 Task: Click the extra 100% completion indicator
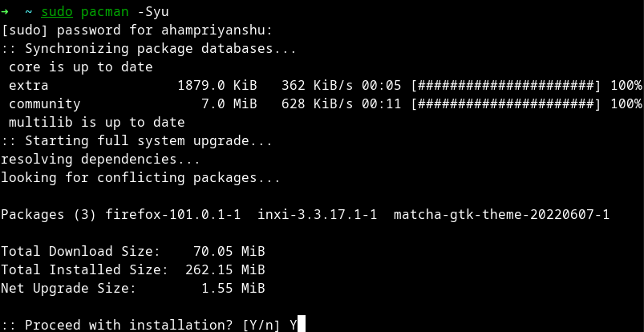pos(626,86)
